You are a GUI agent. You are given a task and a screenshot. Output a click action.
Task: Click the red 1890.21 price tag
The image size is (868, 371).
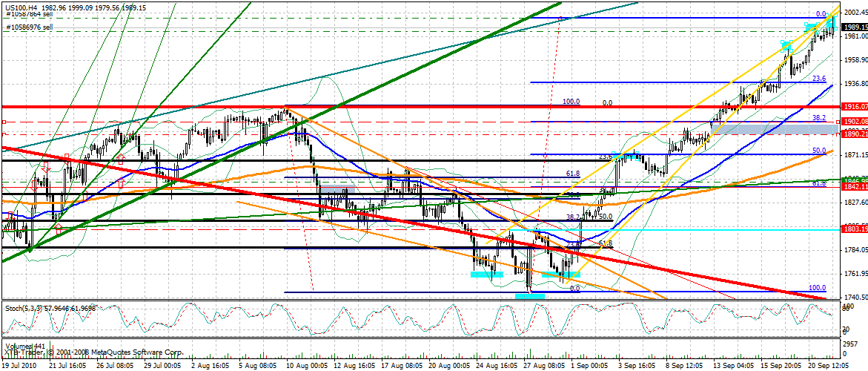[x=854, y=134]
